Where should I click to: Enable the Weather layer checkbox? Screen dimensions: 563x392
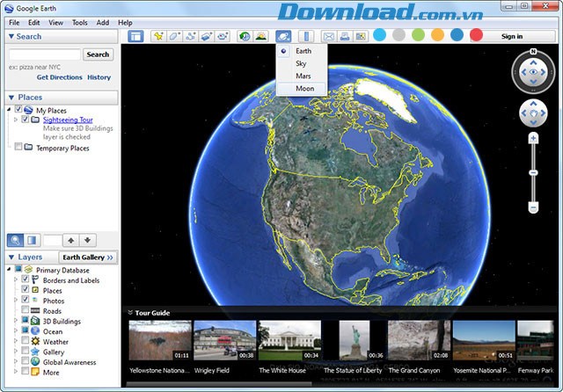(26, 340)
